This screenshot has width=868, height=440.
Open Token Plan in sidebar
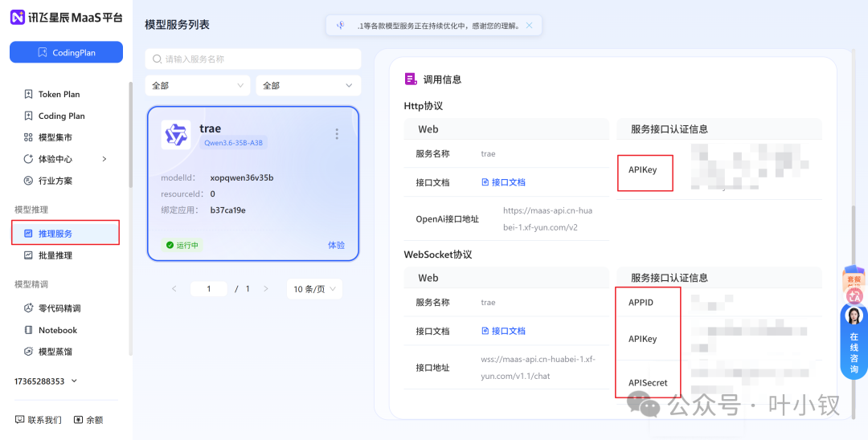59,94
